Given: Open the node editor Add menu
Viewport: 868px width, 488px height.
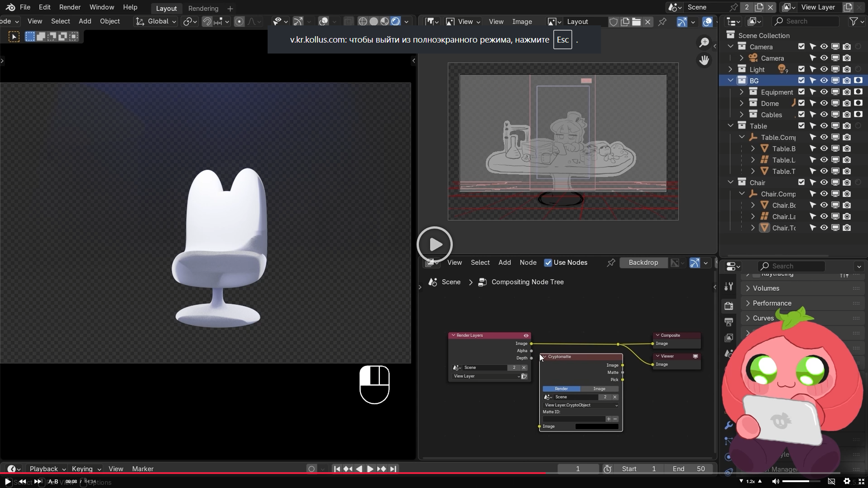Looking at the screenshot, I should (x=504, y=263).
